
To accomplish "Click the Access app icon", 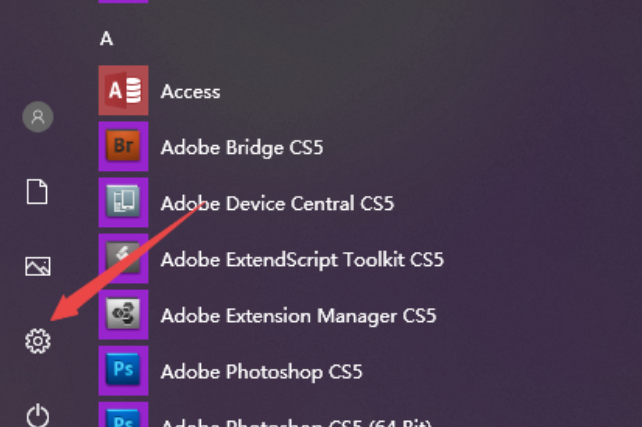I will coord(124,91).
